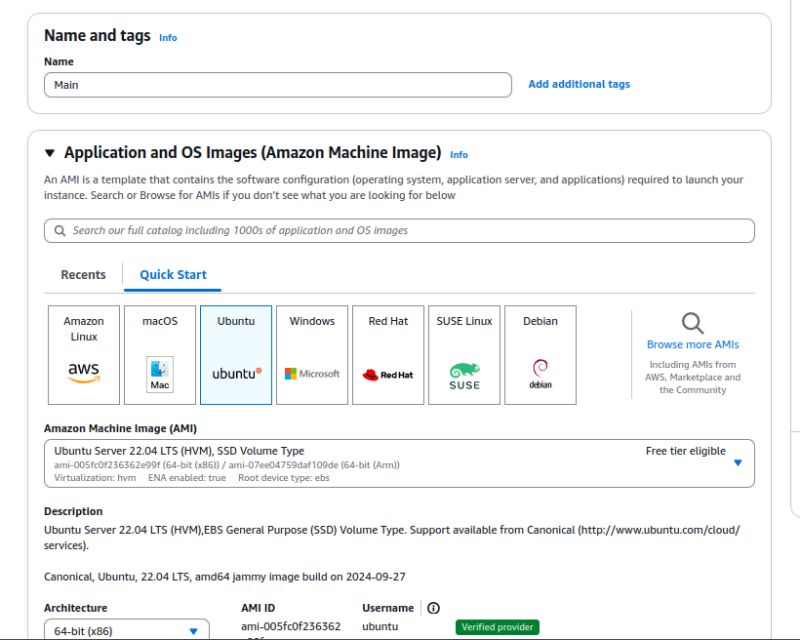Viewport: 800px width, 640px height.
Task: Switch to the Quick Start tab
Action: (x=172, y=274)
